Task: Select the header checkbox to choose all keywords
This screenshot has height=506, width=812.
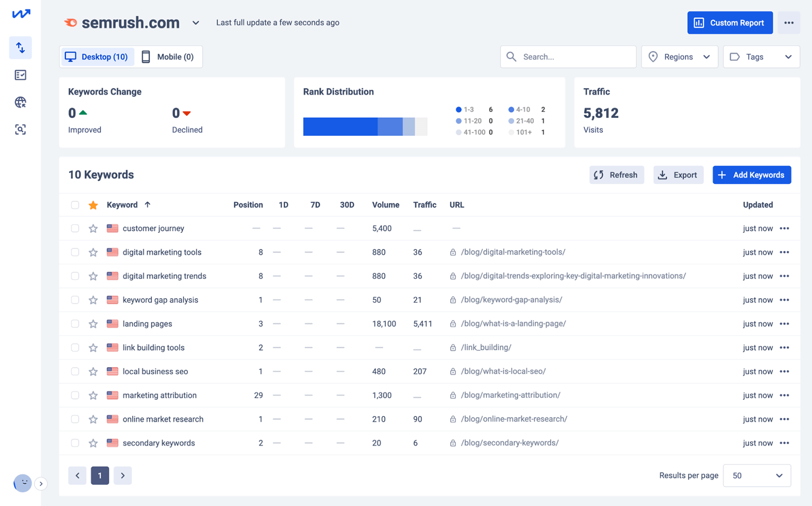Action: tap(75, 205)
